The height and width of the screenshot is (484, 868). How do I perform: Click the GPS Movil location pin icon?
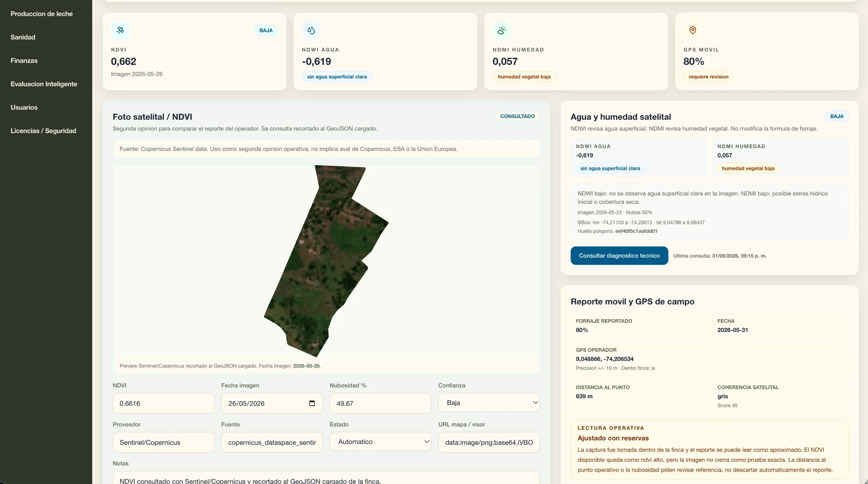[x=692, y=30]
